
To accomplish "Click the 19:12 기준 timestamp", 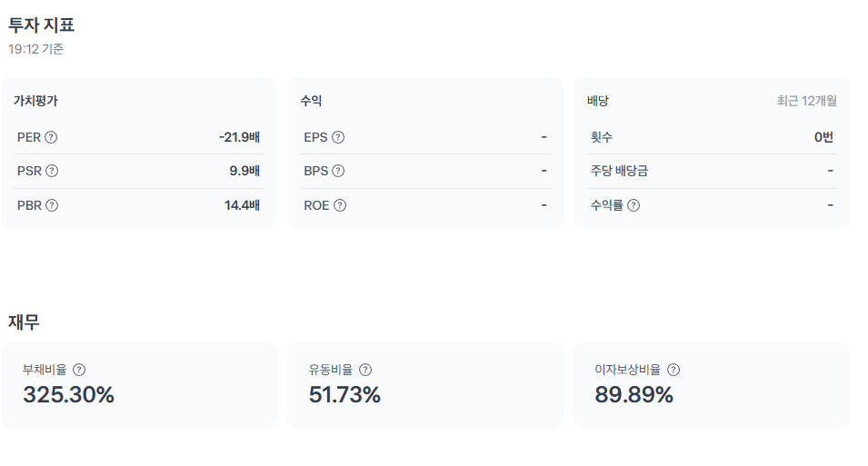I will coord(36,49).
